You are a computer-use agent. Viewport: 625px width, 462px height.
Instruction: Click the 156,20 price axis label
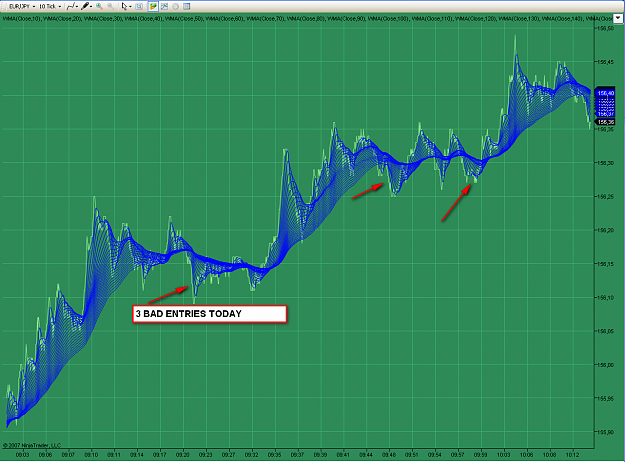pos(605,230)
